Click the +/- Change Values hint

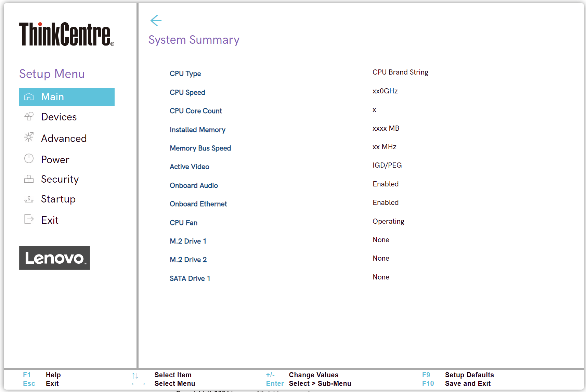(x=302, y=375)
